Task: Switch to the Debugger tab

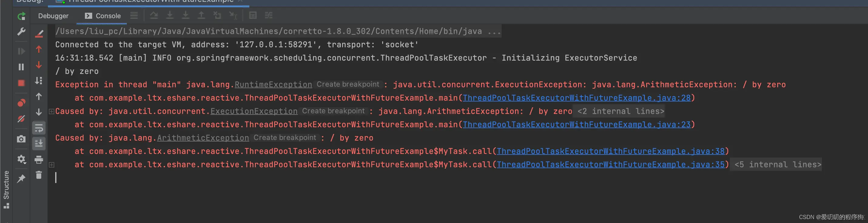Action: pyautogui.click(x=53, y=16)
